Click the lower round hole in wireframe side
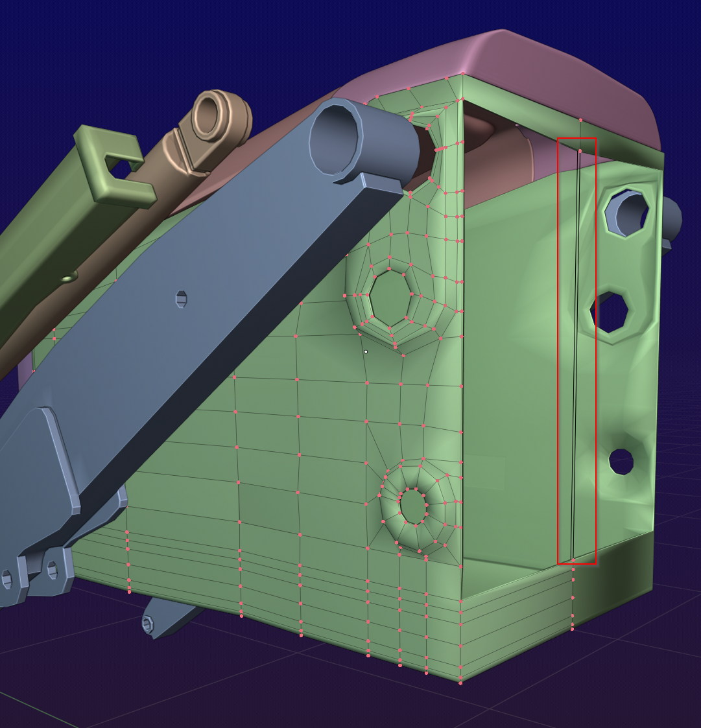This screenshot has height=728, width=701. point(412,506)
